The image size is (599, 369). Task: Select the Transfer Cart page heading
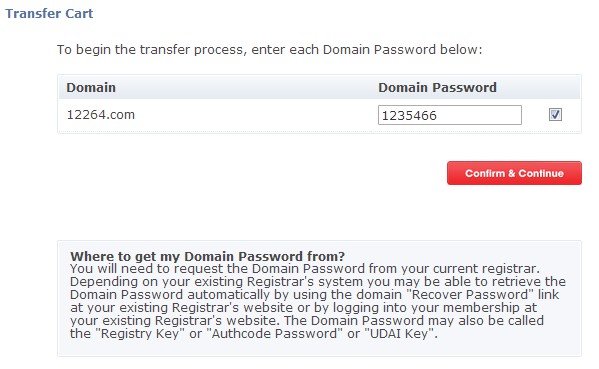49,13
